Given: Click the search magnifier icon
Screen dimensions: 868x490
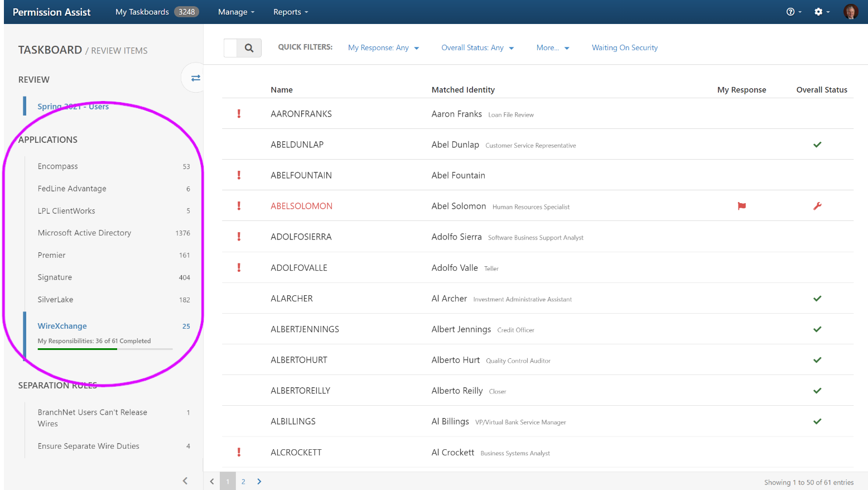Looking at the screenshot, I should (249, 48).
